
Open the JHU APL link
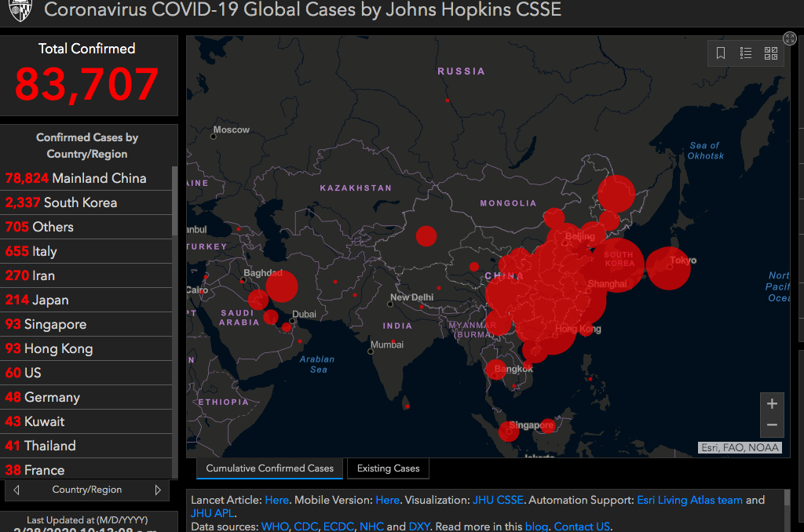tap(213, 513)
